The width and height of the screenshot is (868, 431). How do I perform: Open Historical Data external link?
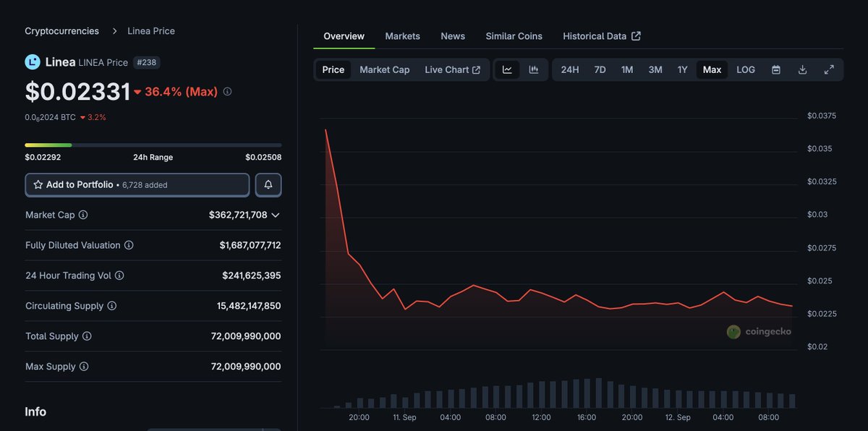click(x=602, y=36)
